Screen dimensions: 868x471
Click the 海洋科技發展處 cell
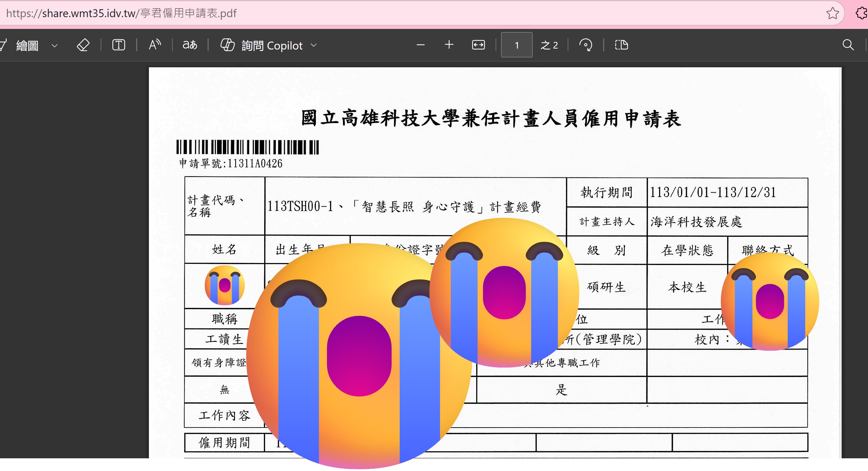tap(727, 222)
